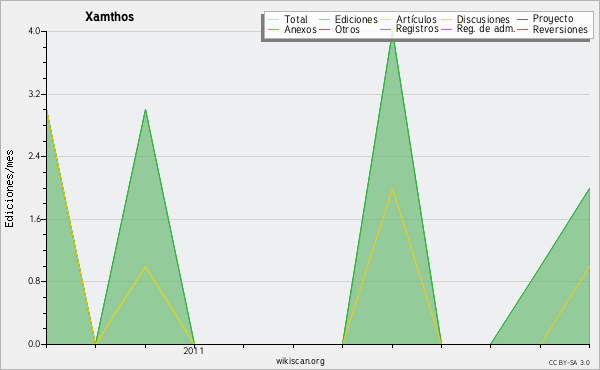The width and height of the screenshot is (600, 370).
Task: Click the Ediciones/mes axis title
Action: coord(9,189)
